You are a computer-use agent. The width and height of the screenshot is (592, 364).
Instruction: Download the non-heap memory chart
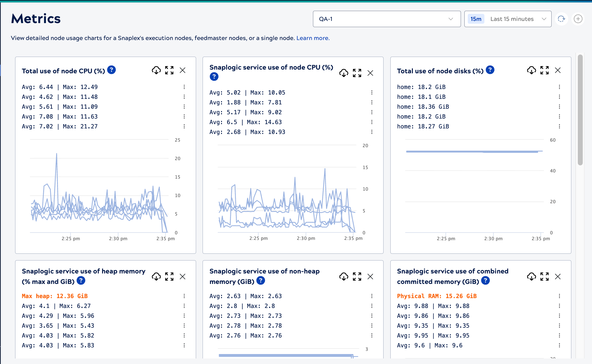pyautogui.click(x=344, y=277)
